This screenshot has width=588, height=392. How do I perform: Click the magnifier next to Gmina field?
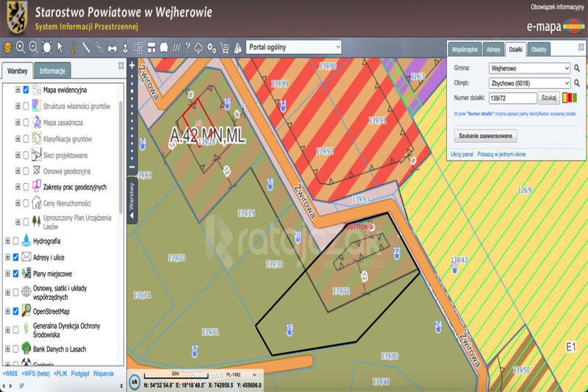[577, 68]
